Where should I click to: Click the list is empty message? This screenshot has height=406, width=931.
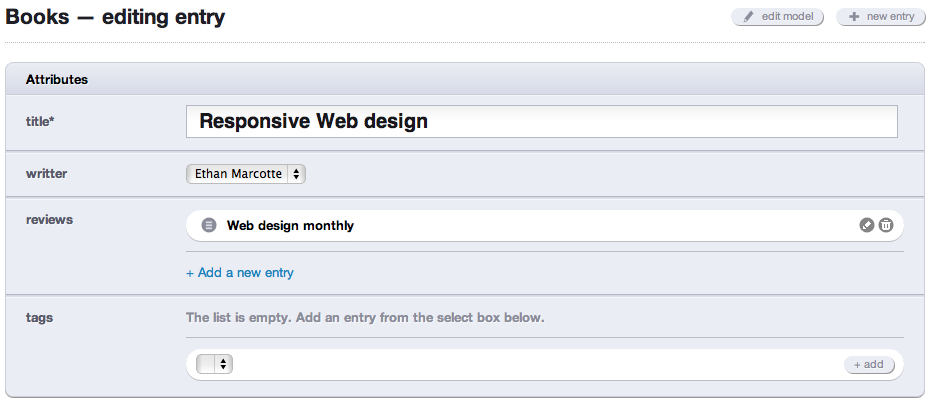(364, 318)
